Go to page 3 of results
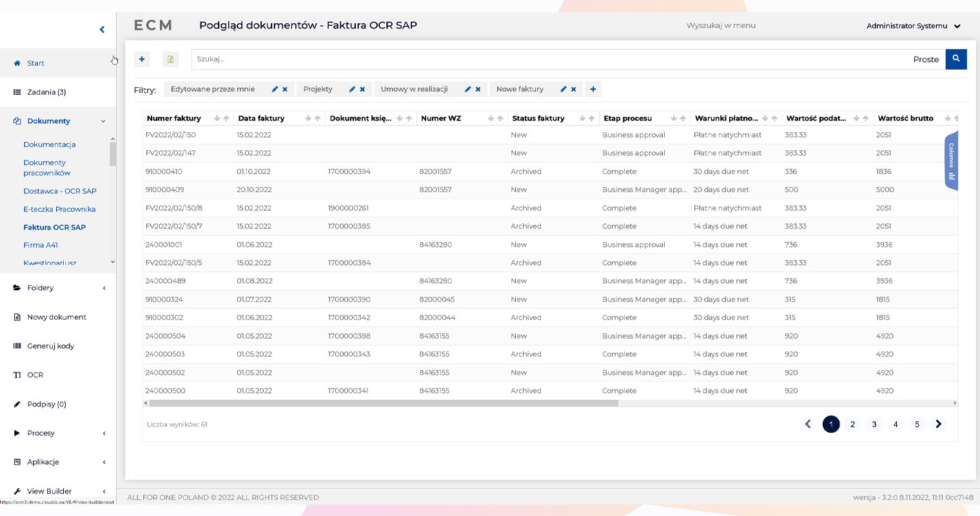The height and width of the screenshot is (516, 980). [x=874, y=424]
